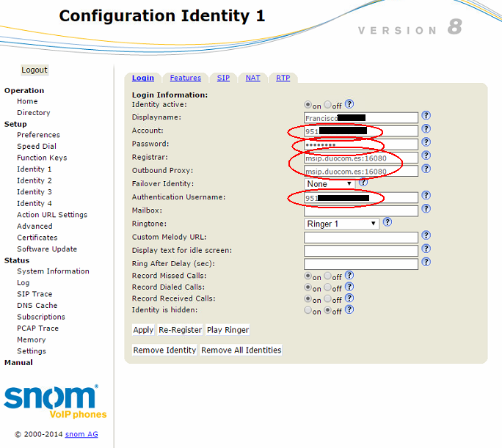Set Identity active to off
Image resolution: width=502 pixels, height=448 pixels.
click(327, 106)
